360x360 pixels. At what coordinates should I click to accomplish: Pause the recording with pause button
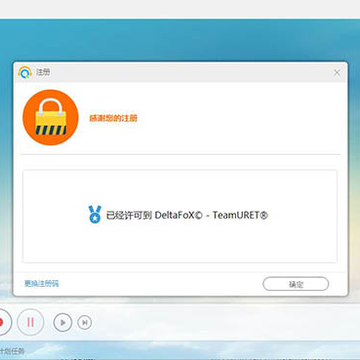[30, 322]
